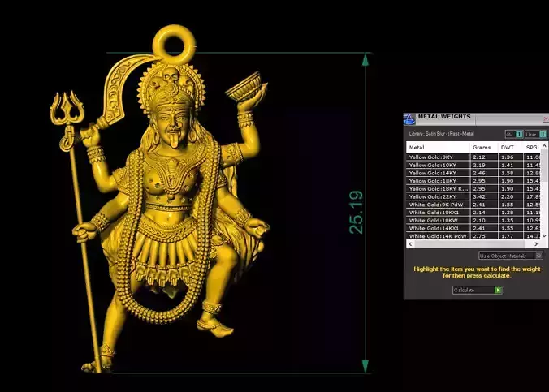Image resolution: width=549 pixels, height=392 pixels.
Task: Click the 2.10 grams value
Action: (x=479, y=220)
